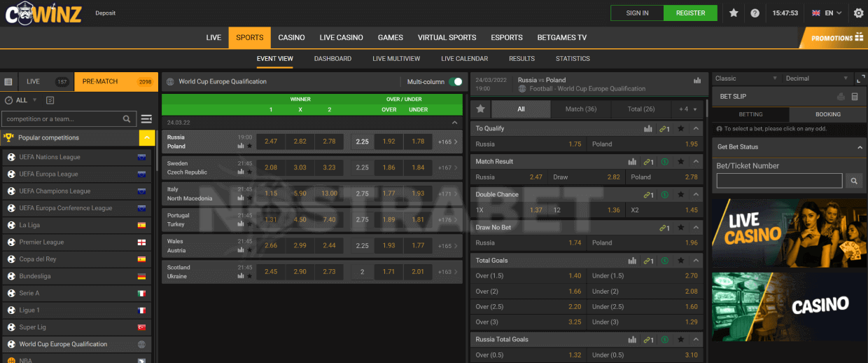Click the clock time filter icon
Viewport: 868px width, 363px height.
8,100
